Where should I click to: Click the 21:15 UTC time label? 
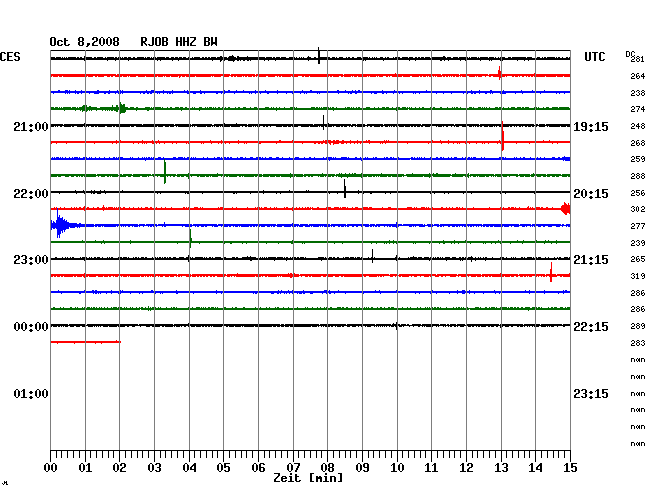(x=591, y=260)
